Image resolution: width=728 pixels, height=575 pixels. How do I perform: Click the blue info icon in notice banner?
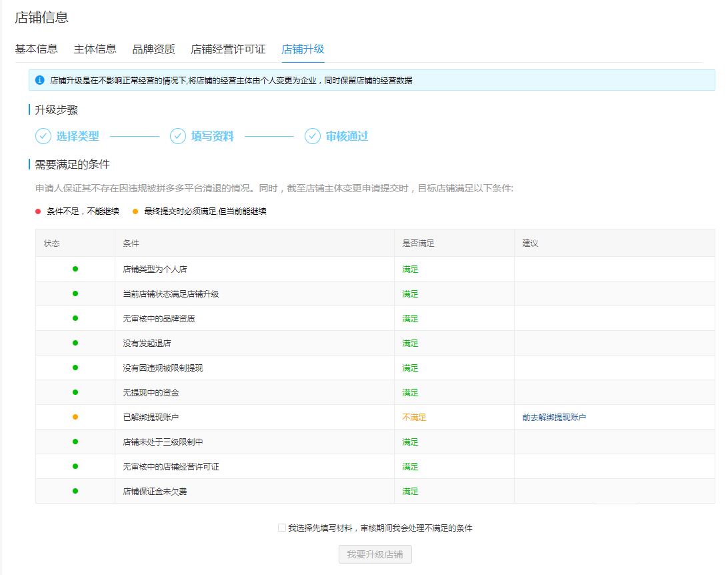click(x=40, y=80)
